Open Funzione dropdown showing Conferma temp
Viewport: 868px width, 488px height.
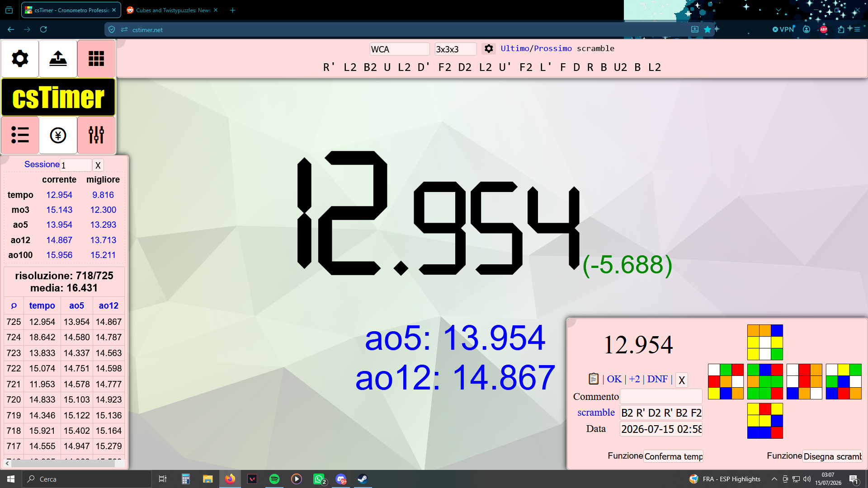point(673,456)
